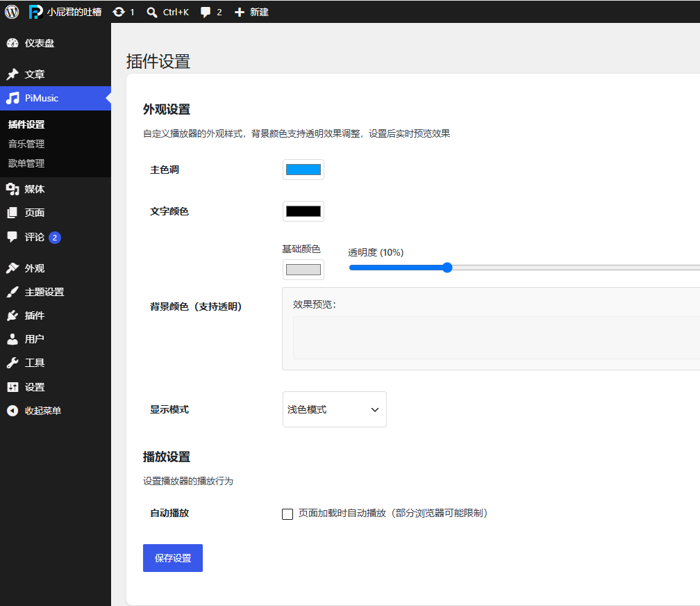Click the 文字颜色 black color swatch
The height and width of the screenshot is (606, 700).
coord(303,211)
